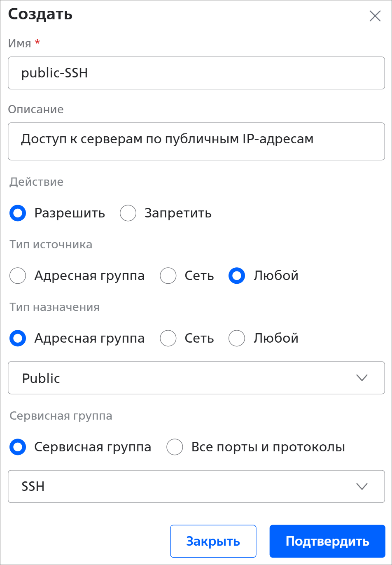Screen dimensions: 392x565
Task: Select the Сервисная группа radio option
Action: [18, 447]
